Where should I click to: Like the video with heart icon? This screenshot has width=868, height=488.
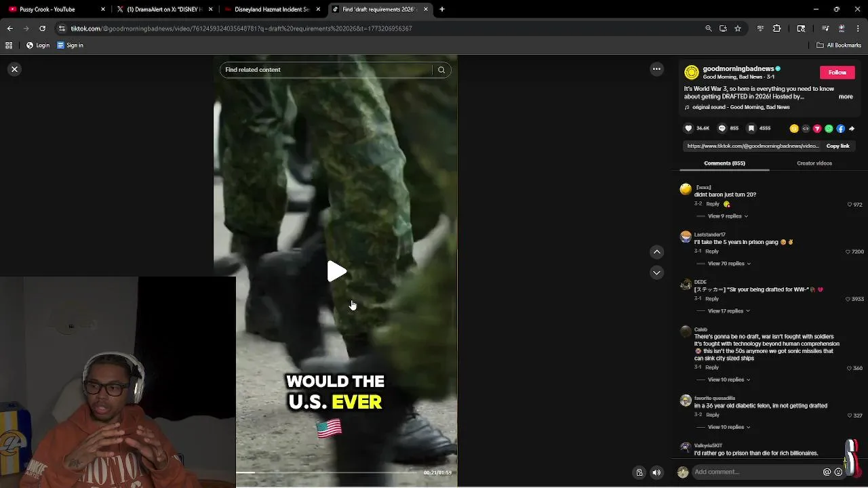[688, 128]
